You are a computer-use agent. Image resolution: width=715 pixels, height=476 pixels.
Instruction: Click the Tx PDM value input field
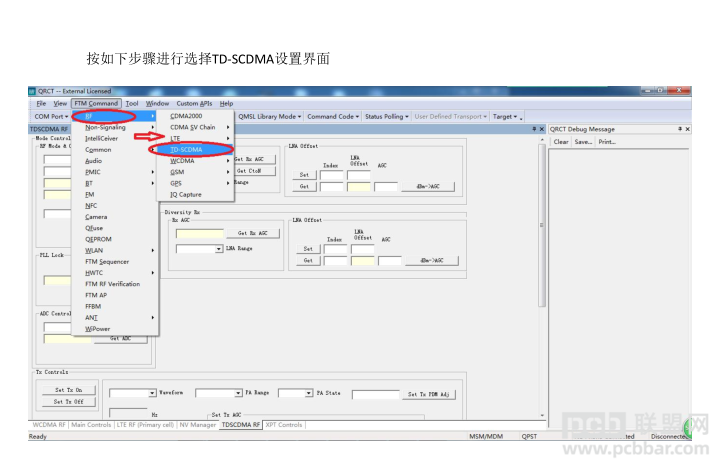pyautogui.click(x=376, y=394)
